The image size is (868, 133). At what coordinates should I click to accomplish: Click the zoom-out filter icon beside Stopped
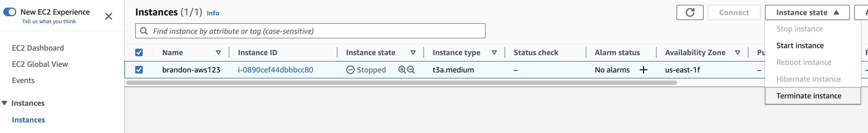pyautogui.click(x=411, y=70)
